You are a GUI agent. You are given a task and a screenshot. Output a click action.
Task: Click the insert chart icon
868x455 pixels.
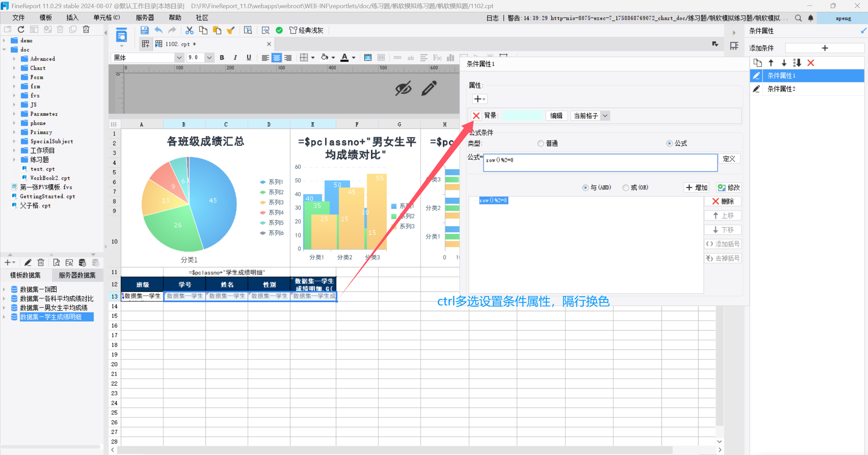pyautogui.click(x=450, y=58)
